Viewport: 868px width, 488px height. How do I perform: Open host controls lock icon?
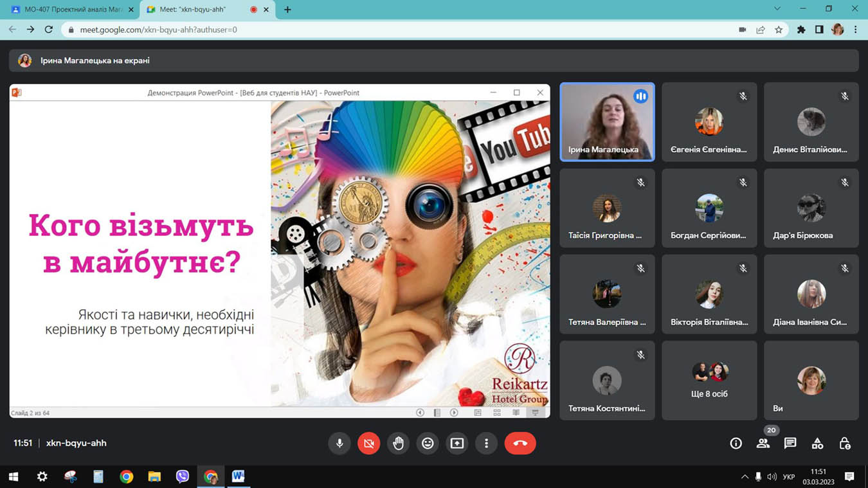845,443
